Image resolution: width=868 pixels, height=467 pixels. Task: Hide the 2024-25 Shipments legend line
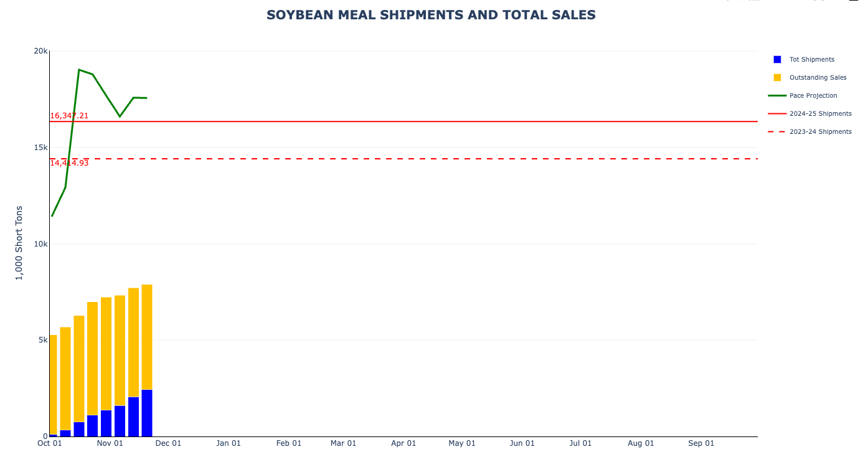click(x=820, y=114)
